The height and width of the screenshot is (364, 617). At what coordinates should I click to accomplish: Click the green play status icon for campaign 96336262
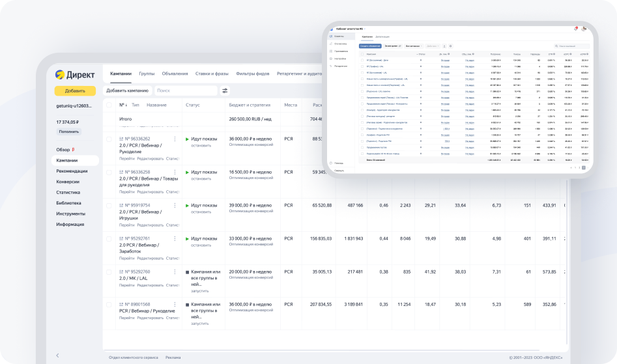tap(187, 139)
